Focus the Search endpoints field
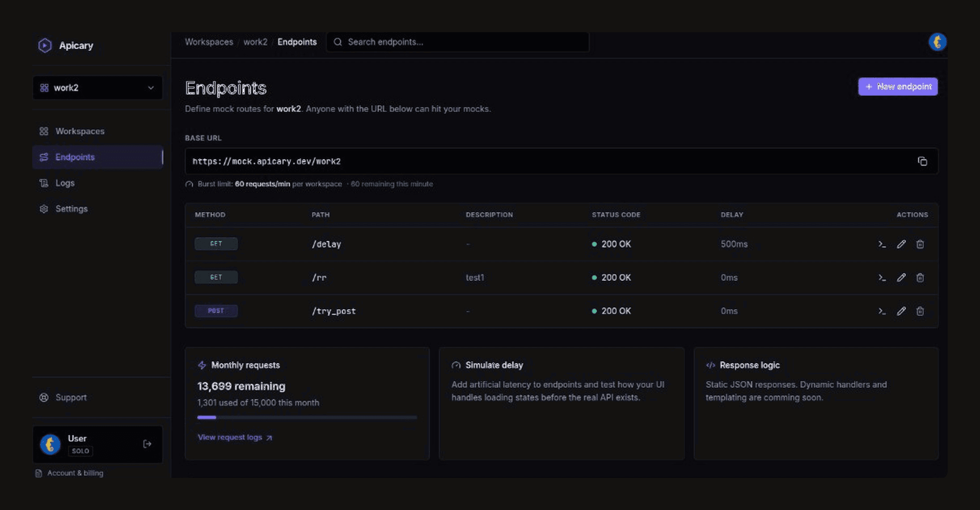 458,42
